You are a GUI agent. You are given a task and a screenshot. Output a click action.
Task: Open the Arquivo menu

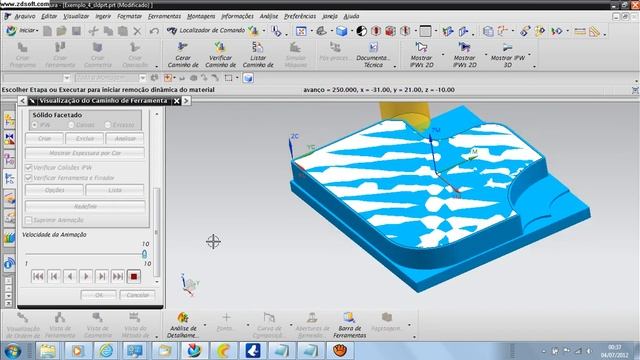25,16
